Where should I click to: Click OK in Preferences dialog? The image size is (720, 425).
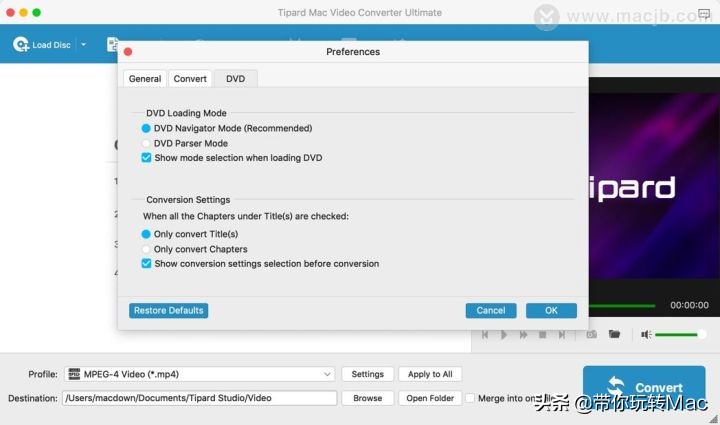(x=551, y=310)
